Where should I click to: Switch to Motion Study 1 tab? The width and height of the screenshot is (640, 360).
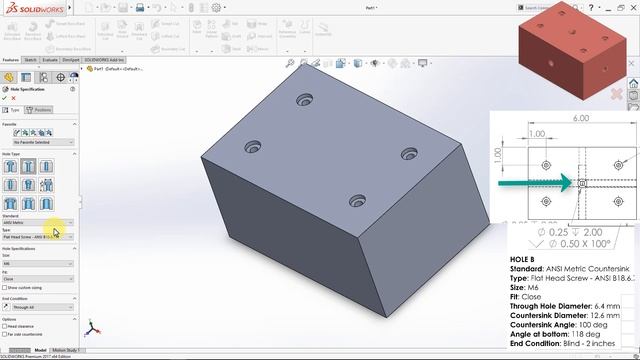click(66, 350)
